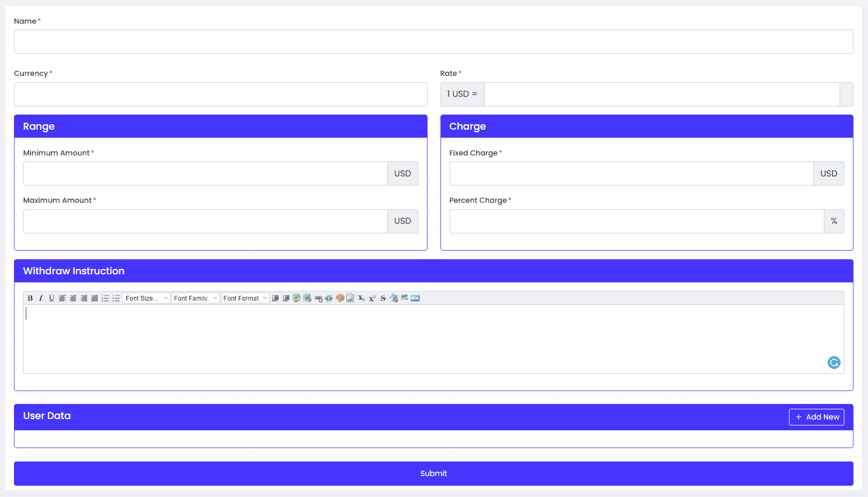Select the Minimum Amount field

tap(205, 174)
